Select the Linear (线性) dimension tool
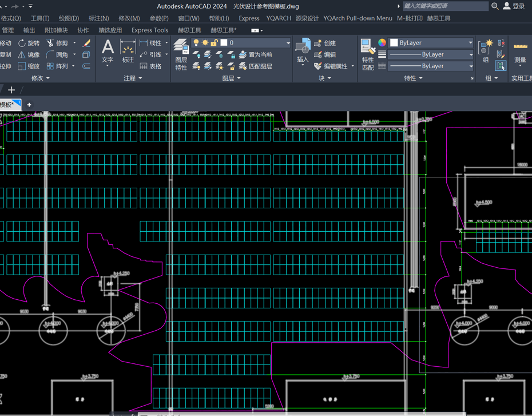Screen dimensions: 532x416 [150, 43]
